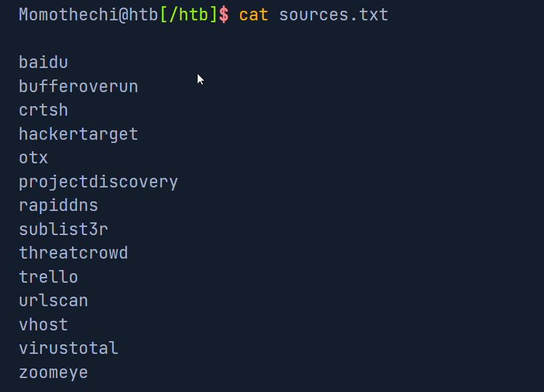Click the Momothechi username in the prompt
Viewport: 544px width, 392px height.
coord(67,14)
